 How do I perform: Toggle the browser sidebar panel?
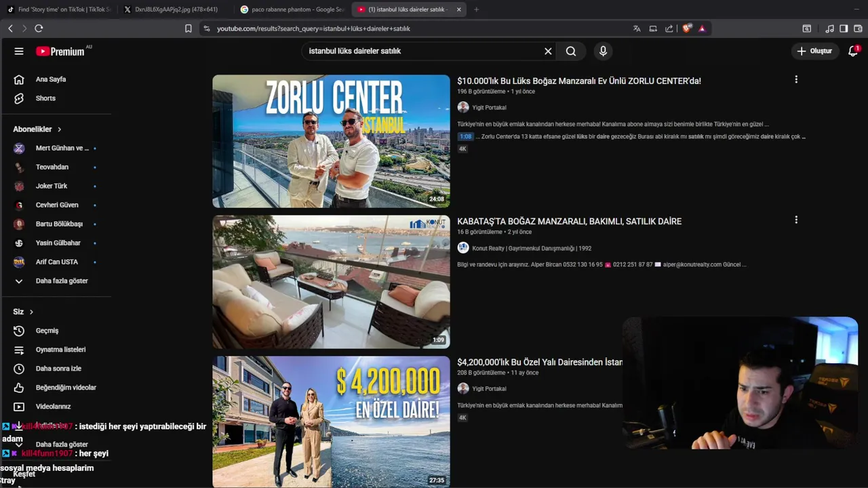(x=844, y=28)
